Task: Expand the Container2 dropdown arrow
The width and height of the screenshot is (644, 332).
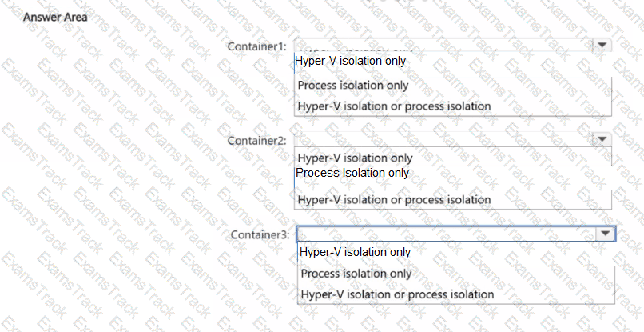Action: coord(602,139)
